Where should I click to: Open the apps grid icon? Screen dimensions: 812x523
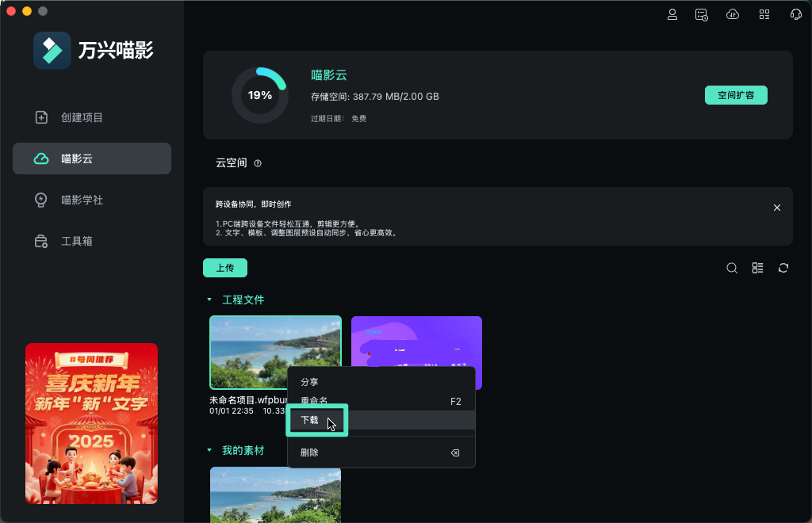[764, 14]
